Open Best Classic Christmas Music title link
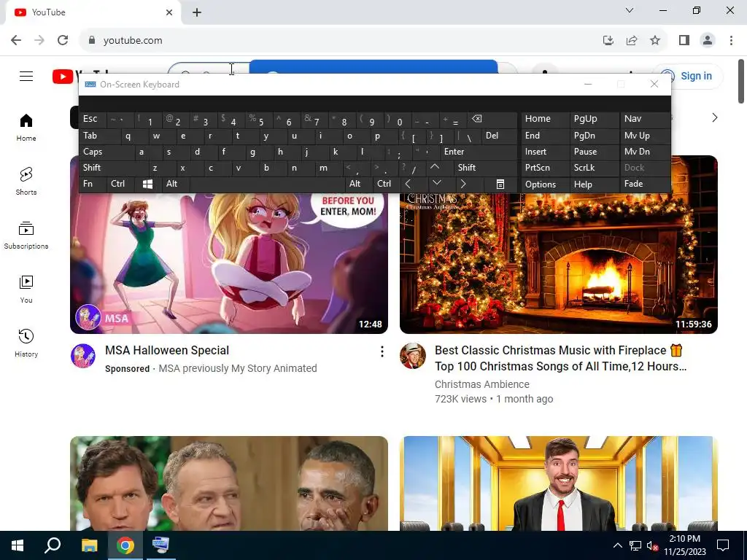 pyautogui.click(x=560, y=358)
